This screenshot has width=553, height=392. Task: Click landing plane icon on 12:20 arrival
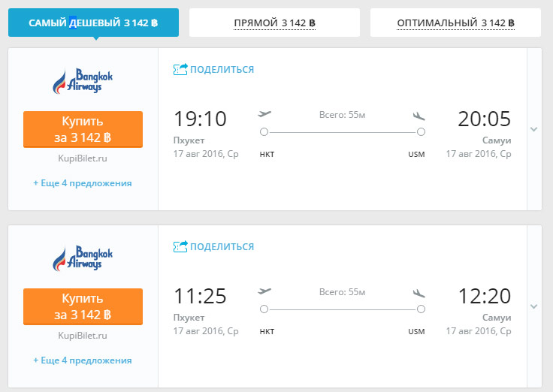419,292
